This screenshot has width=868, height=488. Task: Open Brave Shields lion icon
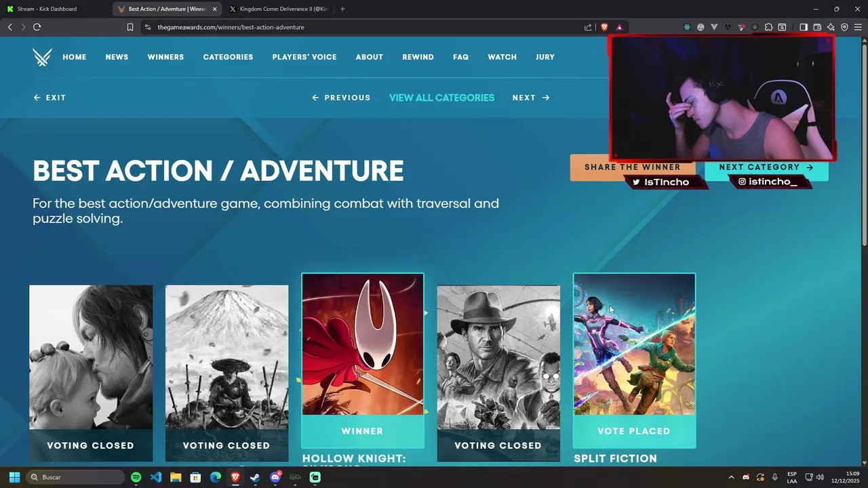(x=604, y=27)
